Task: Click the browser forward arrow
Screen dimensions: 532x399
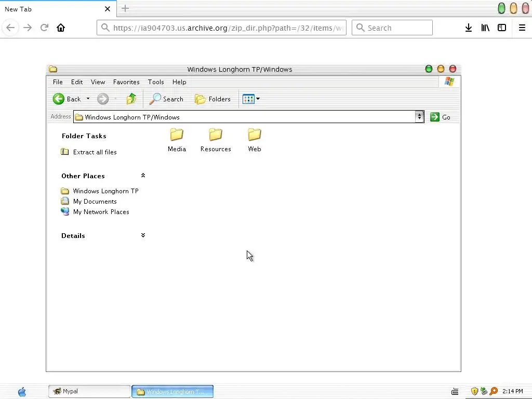Action: point(28,28)
